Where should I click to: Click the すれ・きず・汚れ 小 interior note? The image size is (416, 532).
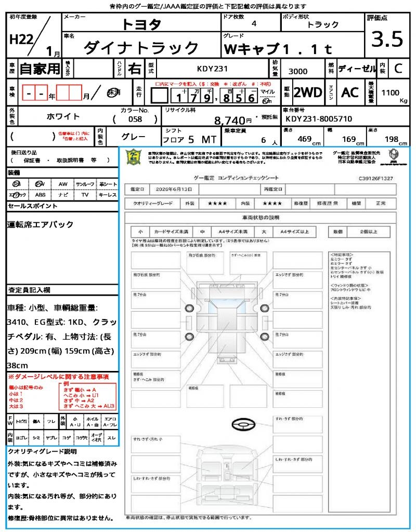click(x=148, y=440)
